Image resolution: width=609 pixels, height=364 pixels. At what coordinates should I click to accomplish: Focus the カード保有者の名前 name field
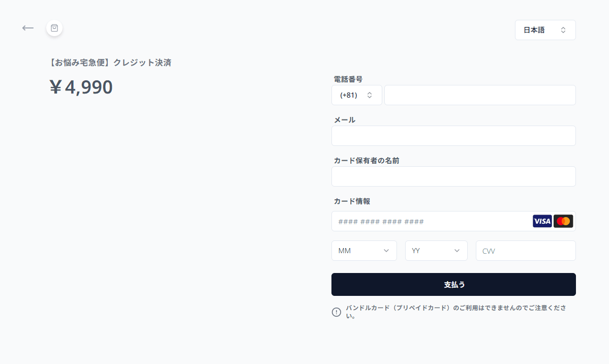453,176
